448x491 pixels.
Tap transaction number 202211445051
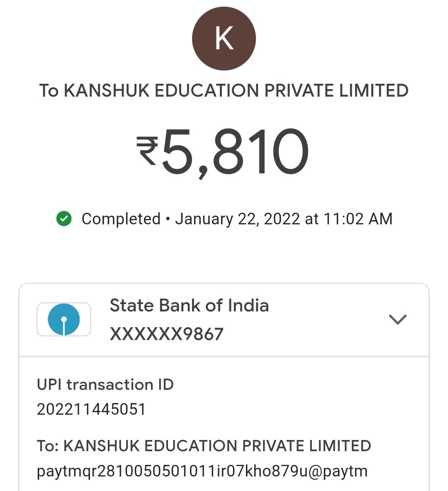point(91,410)
